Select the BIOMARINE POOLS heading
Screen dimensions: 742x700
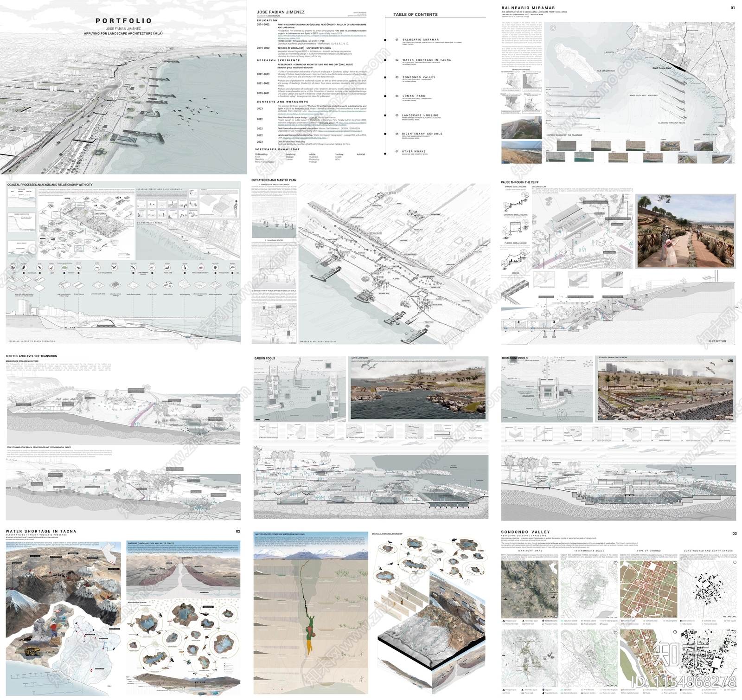click(515, 358)
